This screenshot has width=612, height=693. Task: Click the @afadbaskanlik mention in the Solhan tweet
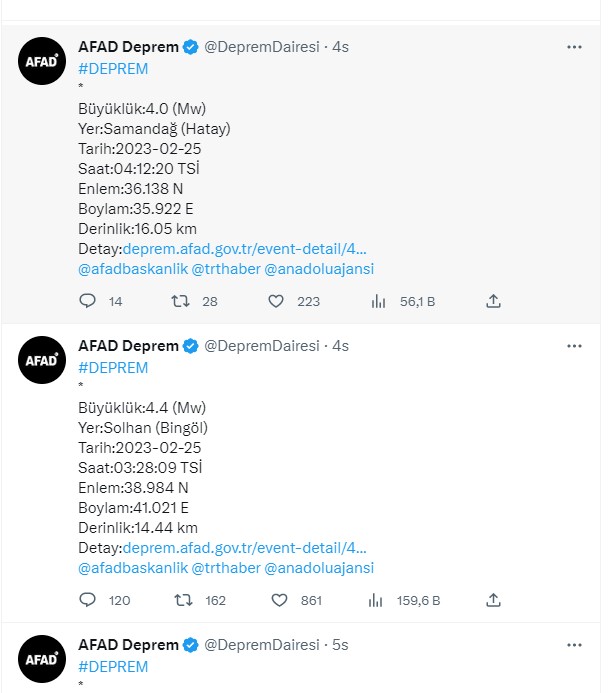[131, 568]
